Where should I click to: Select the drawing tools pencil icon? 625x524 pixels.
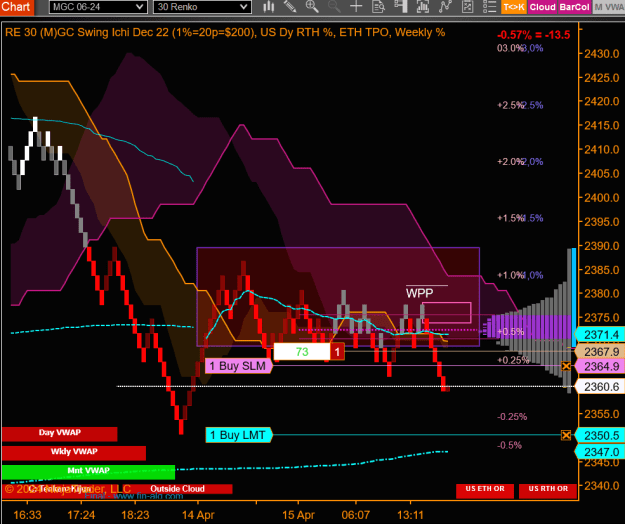[x=290, y=6]
